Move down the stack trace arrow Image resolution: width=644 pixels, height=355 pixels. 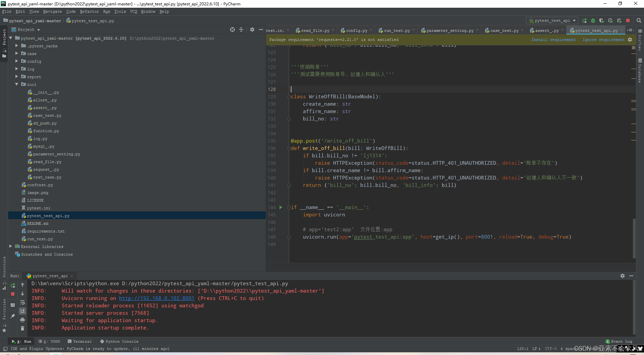coord(22,294)
